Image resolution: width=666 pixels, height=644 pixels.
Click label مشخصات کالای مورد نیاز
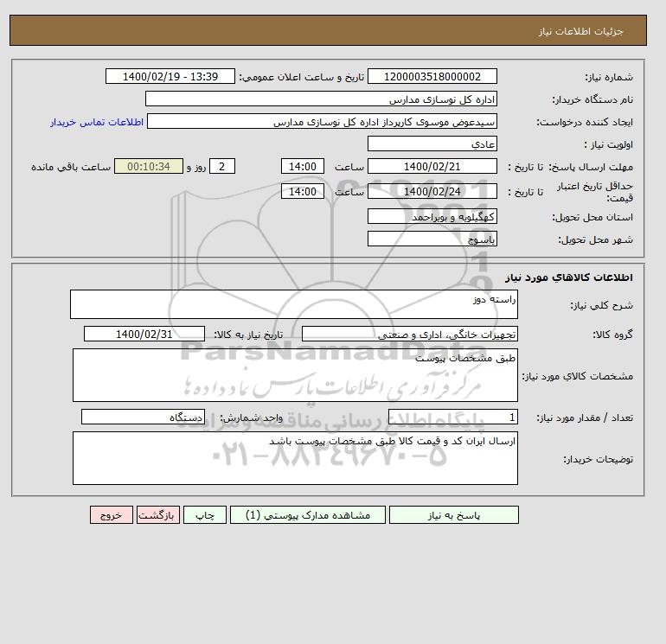pyautogui.click(x=578, y=376)
